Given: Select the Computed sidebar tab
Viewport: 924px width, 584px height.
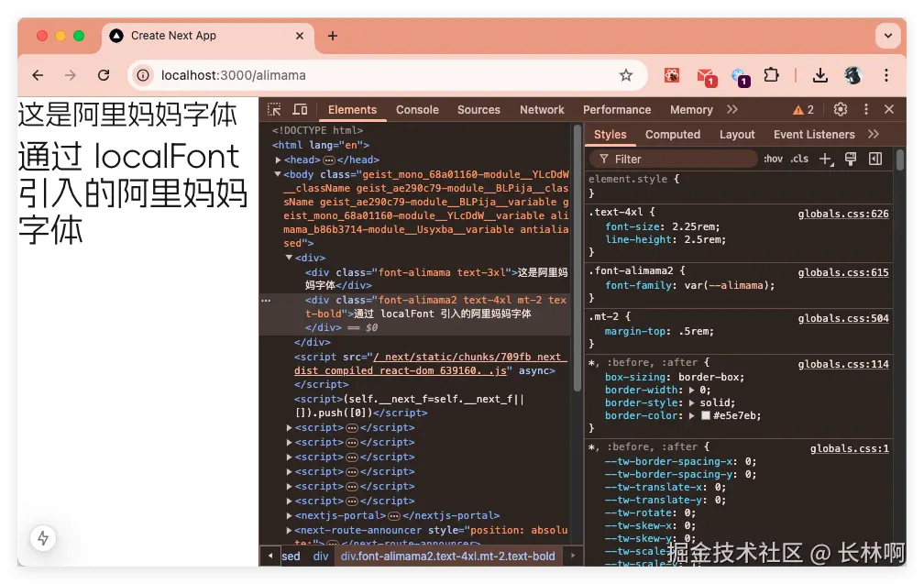Looking at the screenshot, I should tap(673, 135).
